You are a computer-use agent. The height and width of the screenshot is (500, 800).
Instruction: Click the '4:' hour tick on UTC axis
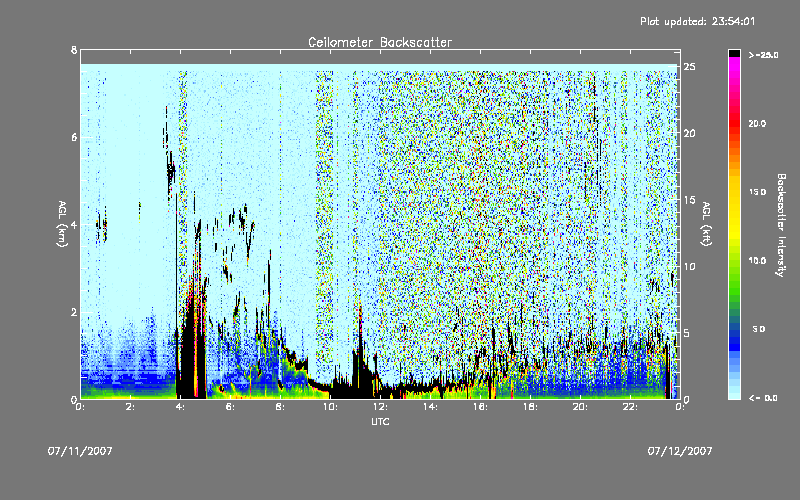[181, 407]
